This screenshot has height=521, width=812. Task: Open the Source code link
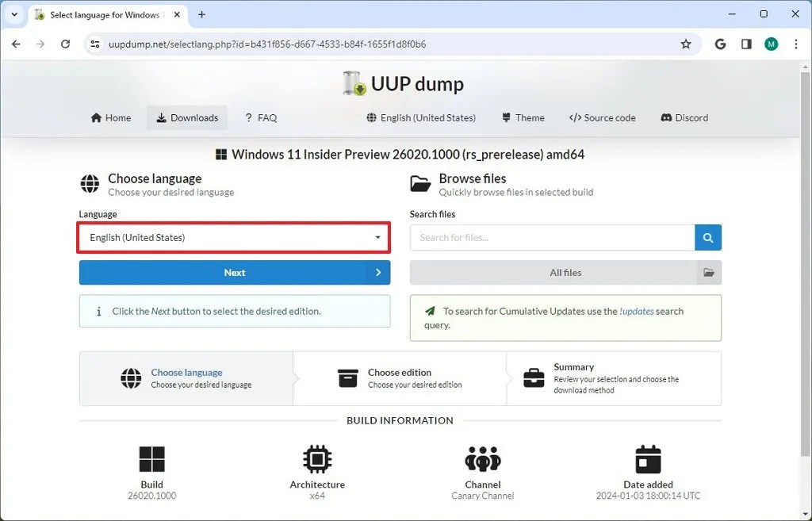pos(603,117)
